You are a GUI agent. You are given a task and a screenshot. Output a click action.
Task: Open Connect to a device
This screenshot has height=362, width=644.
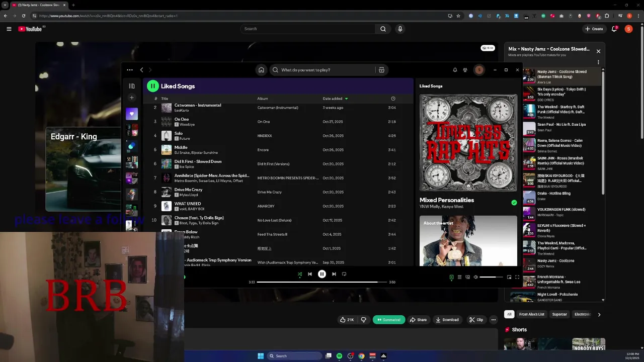(x=467, y=277)
